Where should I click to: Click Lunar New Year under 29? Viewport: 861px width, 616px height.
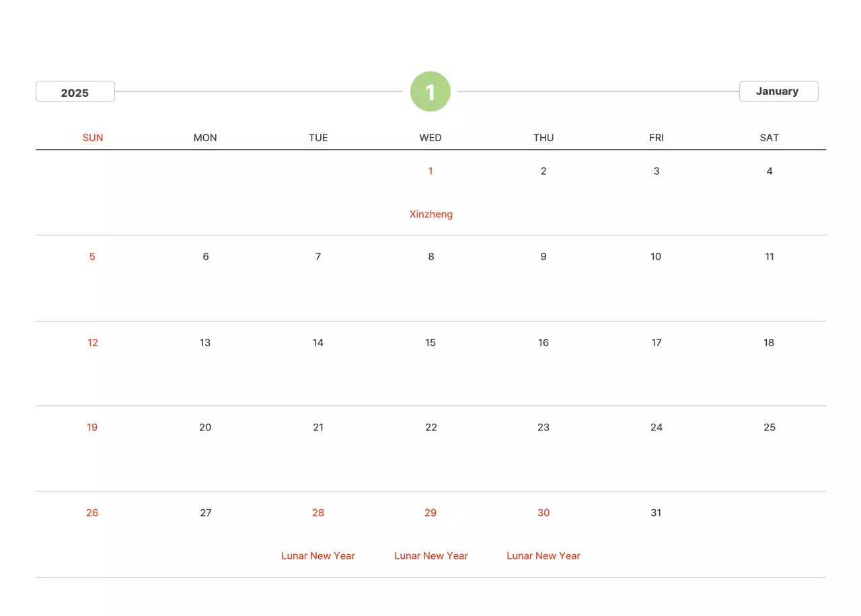pyautogui.click(x=431, y=556)
